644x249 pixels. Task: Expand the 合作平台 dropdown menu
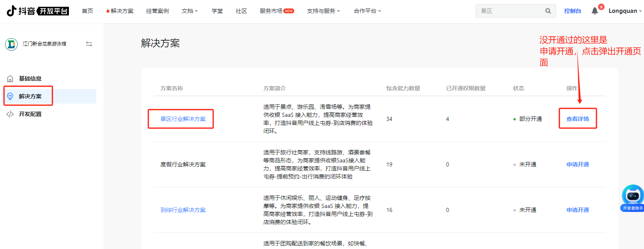(367, 11)
